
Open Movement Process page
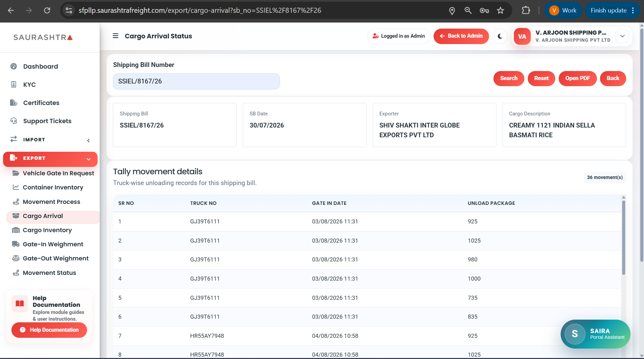coord(51,202)
